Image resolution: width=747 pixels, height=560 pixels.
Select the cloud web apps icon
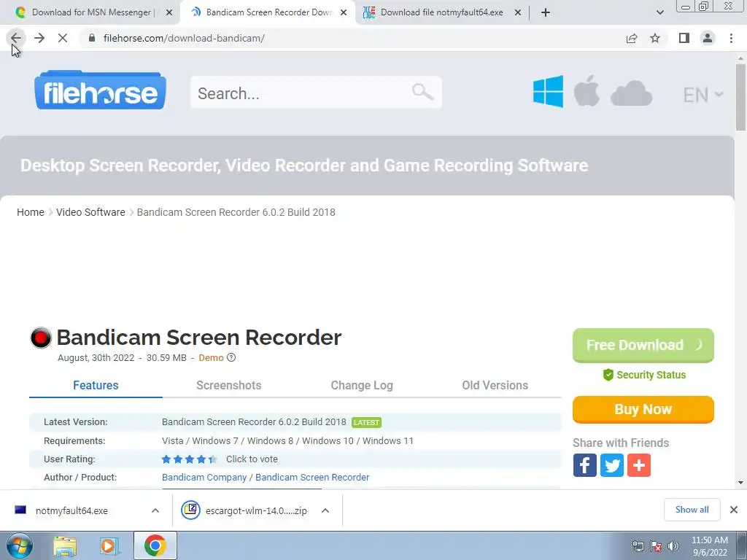631,93
